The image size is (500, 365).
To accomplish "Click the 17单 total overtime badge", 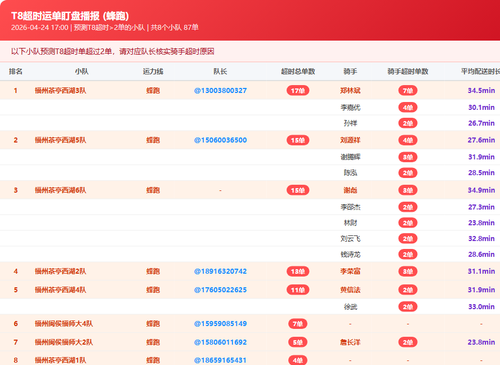I will tap(298, 91).
